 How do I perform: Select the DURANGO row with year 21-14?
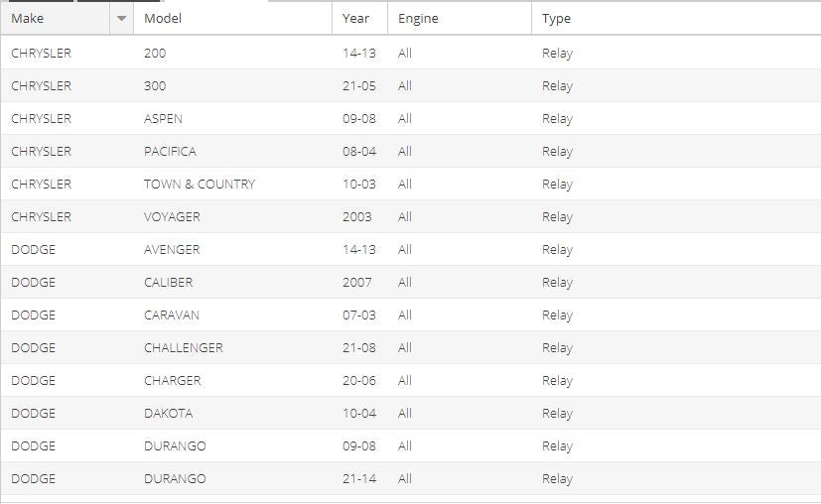[411, 478]
